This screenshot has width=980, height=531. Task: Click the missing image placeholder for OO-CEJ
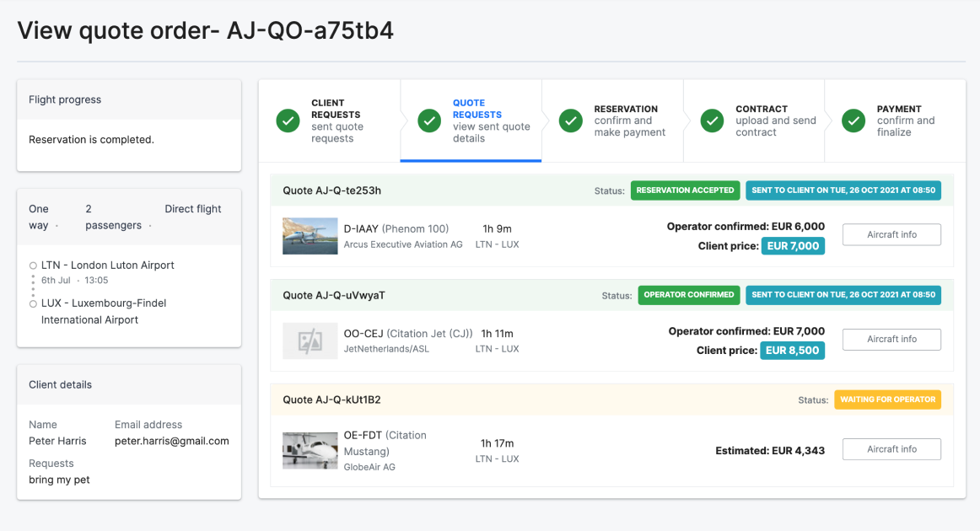point(310,341)
